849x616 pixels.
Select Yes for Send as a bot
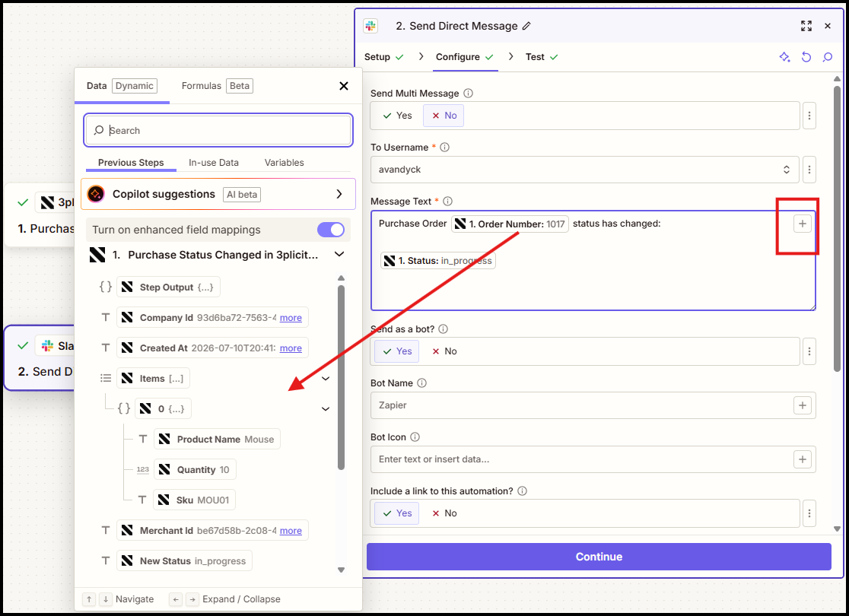click(x=397, y=351)
